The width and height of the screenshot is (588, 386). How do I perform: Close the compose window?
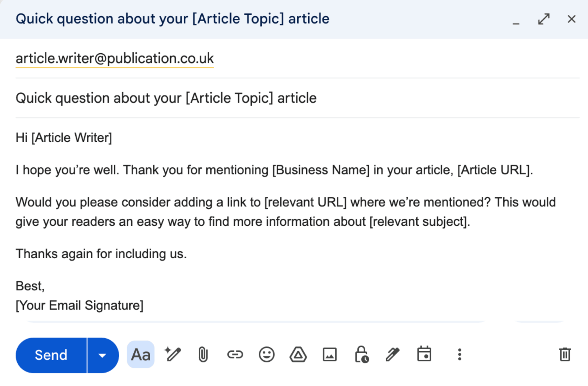(572, 19)
